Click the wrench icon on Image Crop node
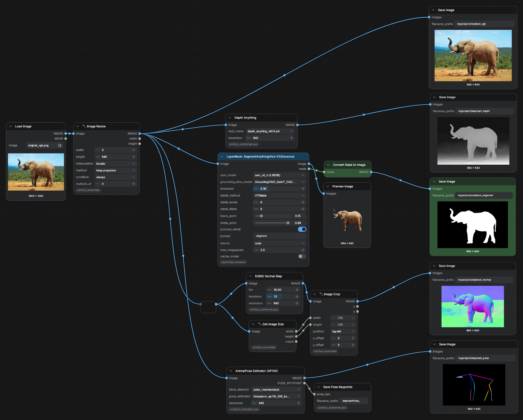Screen dimensions: 523x420 pyautogui.click(x=321, y=294)
